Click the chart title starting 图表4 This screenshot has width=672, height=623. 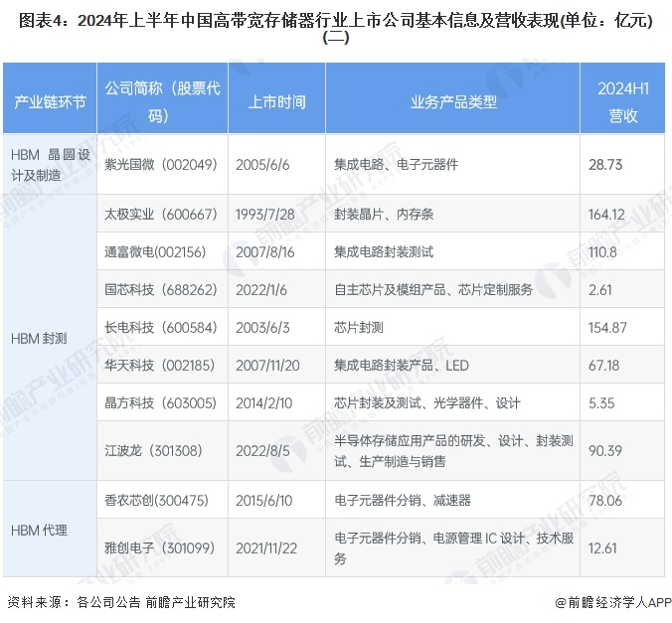(336, 28)
